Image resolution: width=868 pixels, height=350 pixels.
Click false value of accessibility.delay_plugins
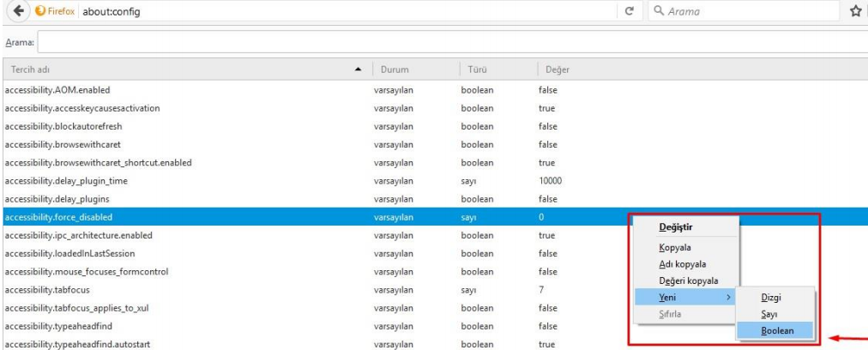(548, 199)
